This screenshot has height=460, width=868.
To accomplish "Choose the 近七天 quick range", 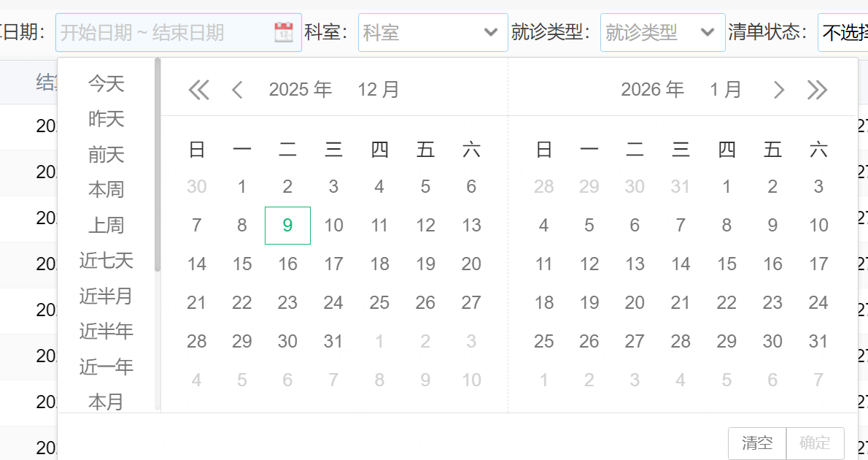I will click(x=106, y=260).
